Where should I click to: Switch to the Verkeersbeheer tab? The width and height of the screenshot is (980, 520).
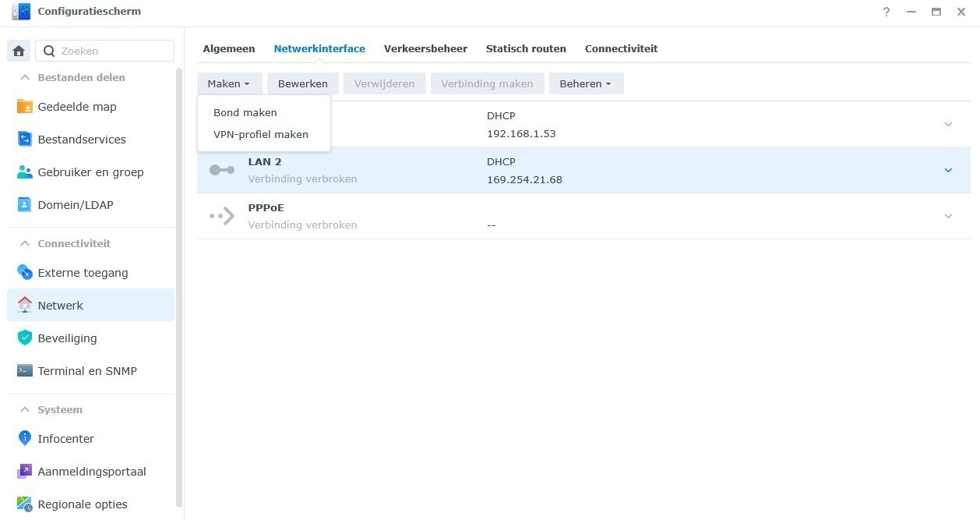[425, 48]
